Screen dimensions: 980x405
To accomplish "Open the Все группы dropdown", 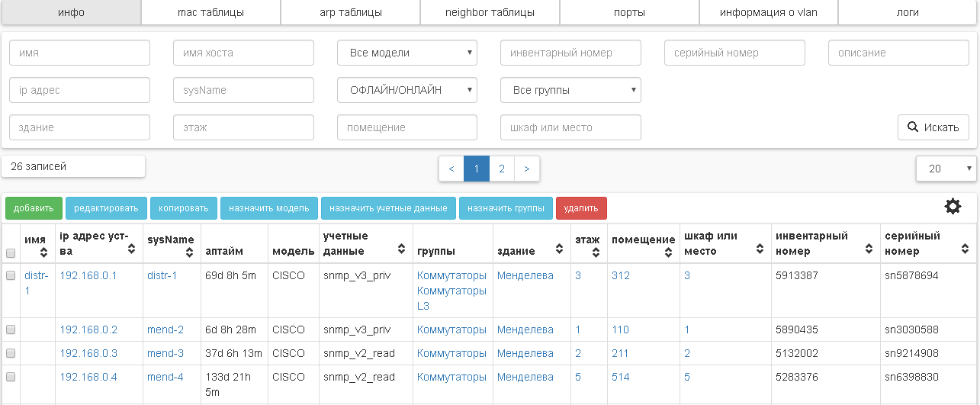I will (x=570, y=90).
